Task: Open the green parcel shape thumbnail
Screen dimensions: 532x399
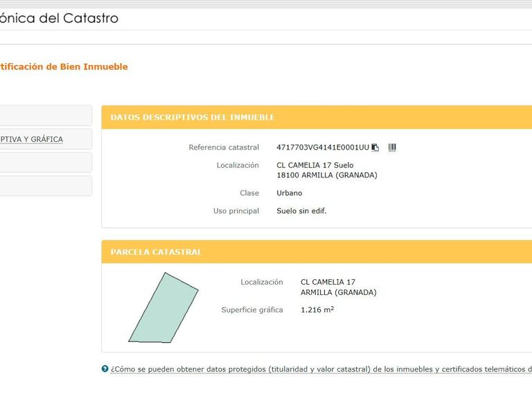Action: (x=163, y=309)
